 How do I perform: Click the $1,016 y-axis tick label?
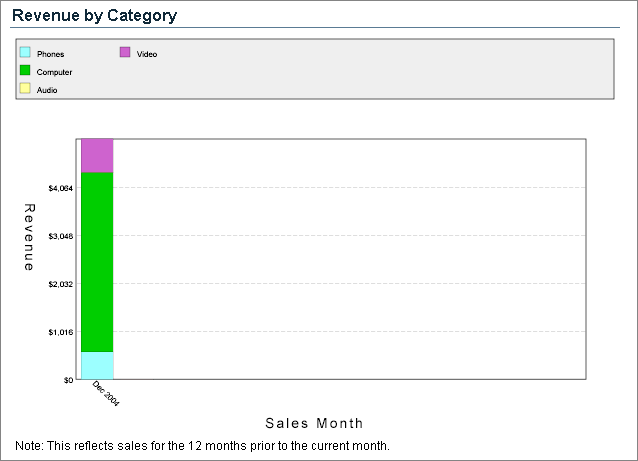coord(61,332)
